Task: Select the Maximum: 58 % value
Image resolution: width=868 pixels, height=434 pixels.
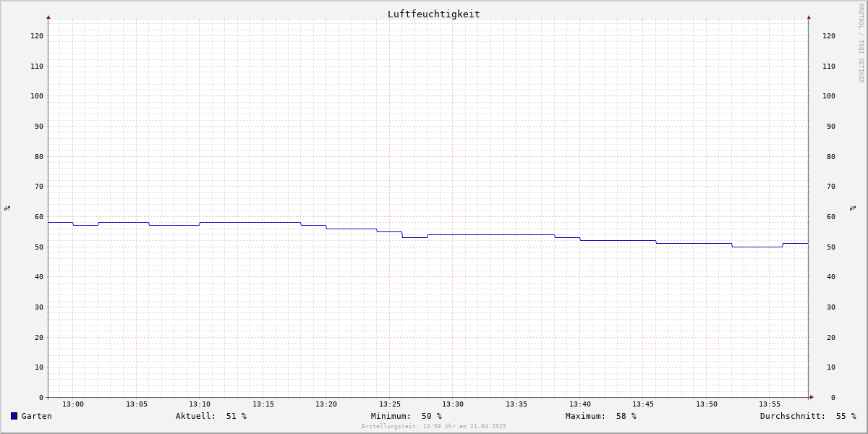Action: point(601,416)
